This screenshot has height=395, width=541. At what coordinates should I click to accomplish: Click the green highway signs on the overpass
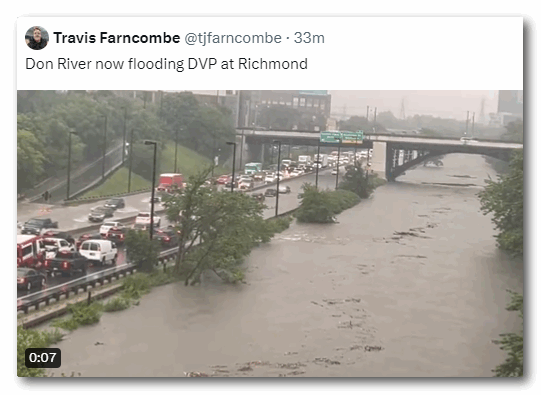point(342,137)
